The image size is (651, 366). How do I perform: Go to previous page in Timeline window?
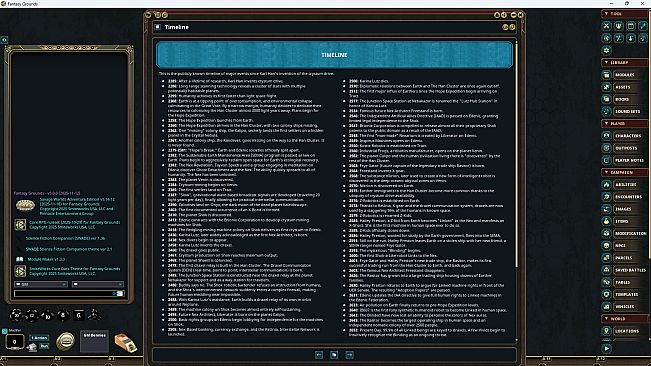pyautogui.click(x=319, y=355)
